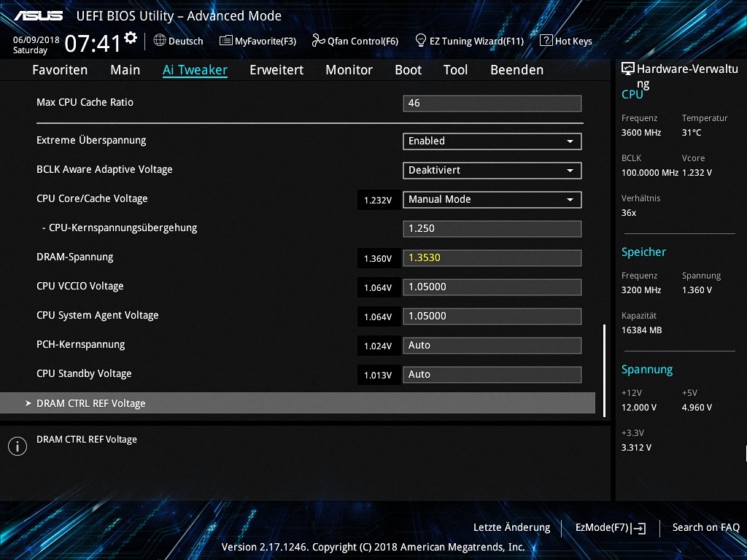Open the Monitor tab
747x560 pixels.
click(349, 70)
